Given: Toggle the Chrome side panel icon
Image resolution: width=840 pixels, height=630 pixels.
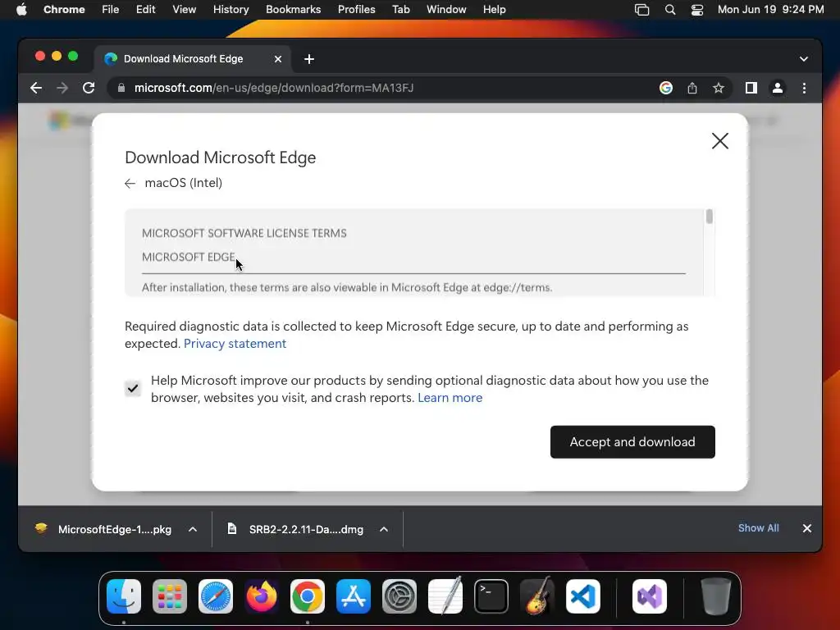Looking at the screenshot, I should coord(751,88).
